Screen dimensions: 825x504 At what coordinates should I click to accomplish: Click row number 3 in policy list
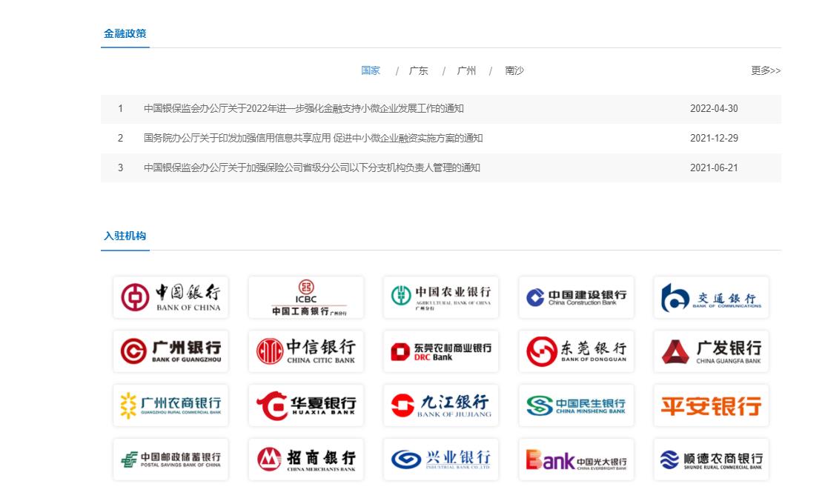121,168
